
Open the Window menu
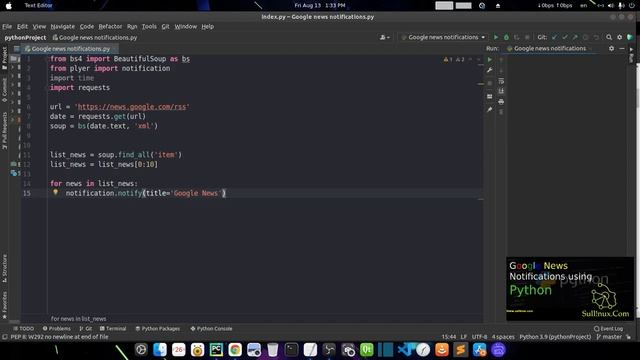click(x=186, y=27)
